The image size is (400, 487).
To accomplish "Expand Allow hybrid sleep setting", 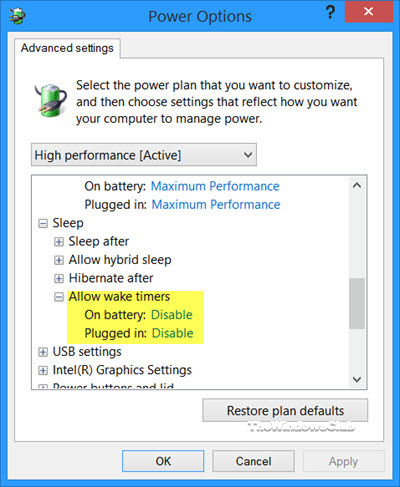I will (x=59, y=260).
